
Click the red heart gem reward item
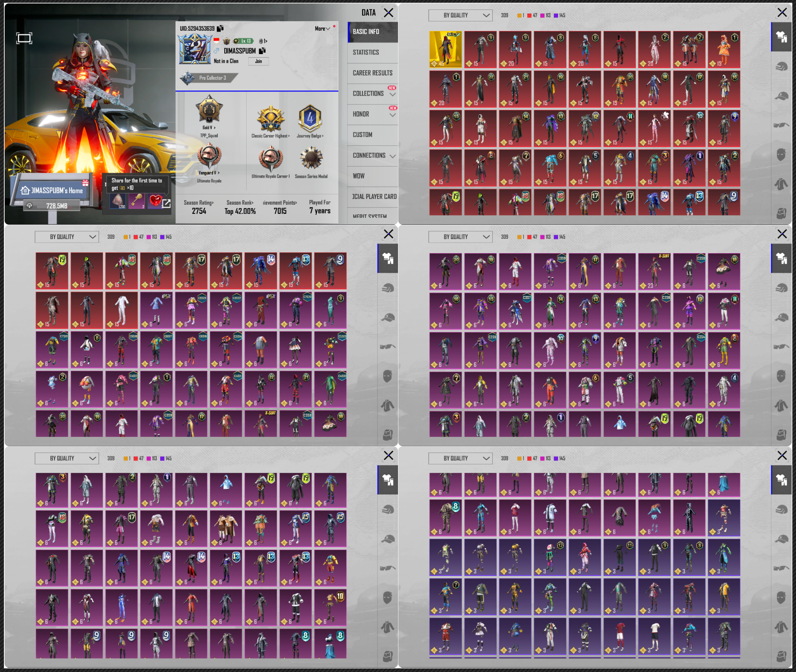(x=154, y=201)
